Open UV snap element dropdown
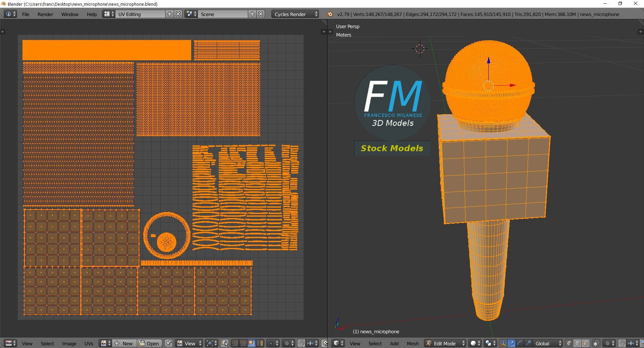Image resolution: width=644 pixels, height=348 pixels. [312, 343]
